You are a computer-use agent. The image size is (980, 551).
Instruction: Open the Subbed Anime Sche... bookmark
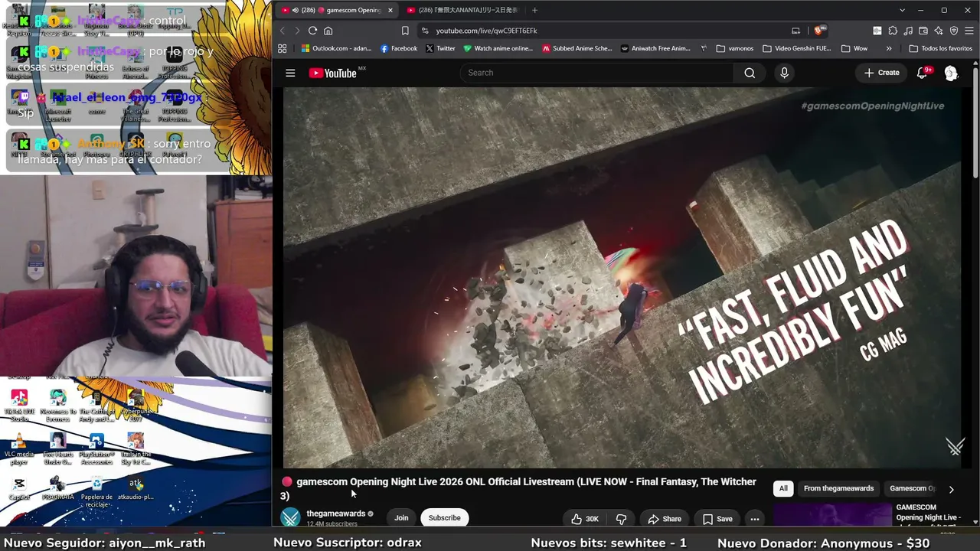(x=577, y=48)
